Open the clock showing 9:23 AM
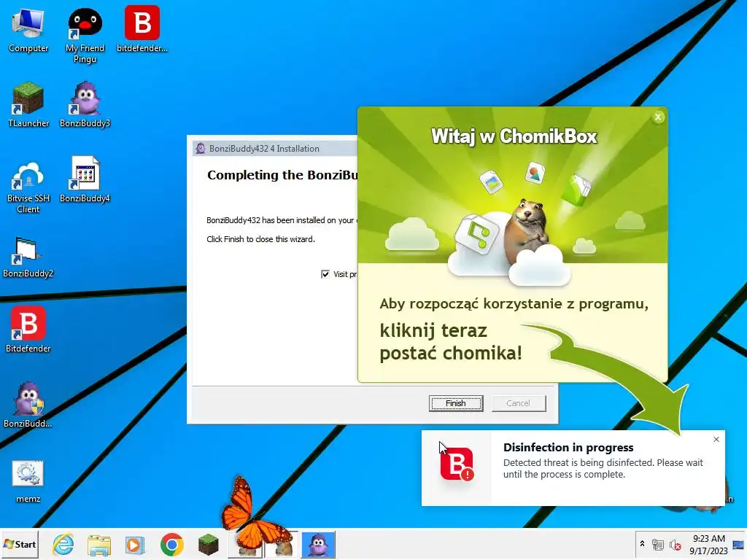This screenshot has width=747, height=560. [708, 544]
